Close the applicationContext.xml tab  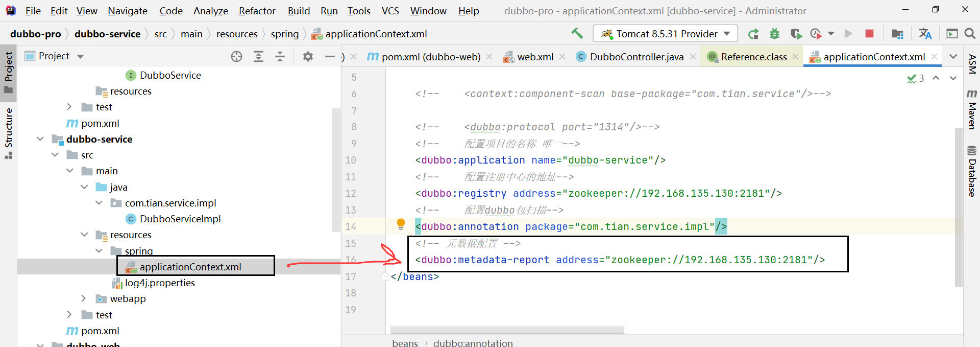[x=935, y=57]
